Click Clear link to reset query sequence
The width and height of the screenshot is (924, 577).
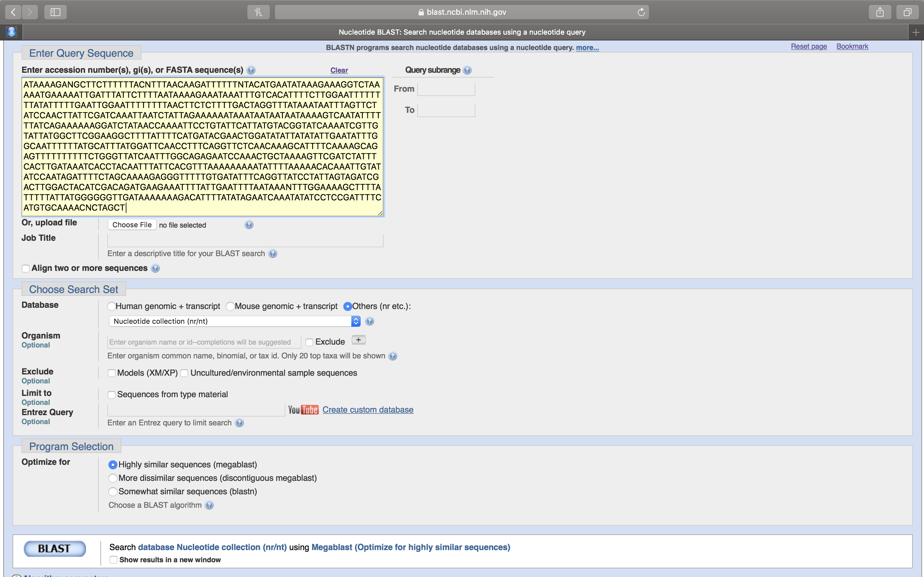tap(338, 70)
